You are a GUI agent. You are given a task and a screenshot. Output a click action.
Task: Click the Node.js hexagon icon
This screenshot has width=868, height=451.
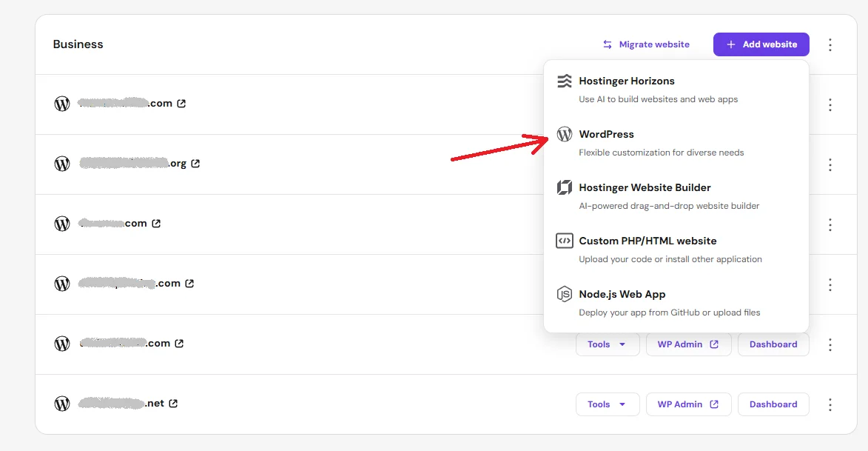click(565, 294)
